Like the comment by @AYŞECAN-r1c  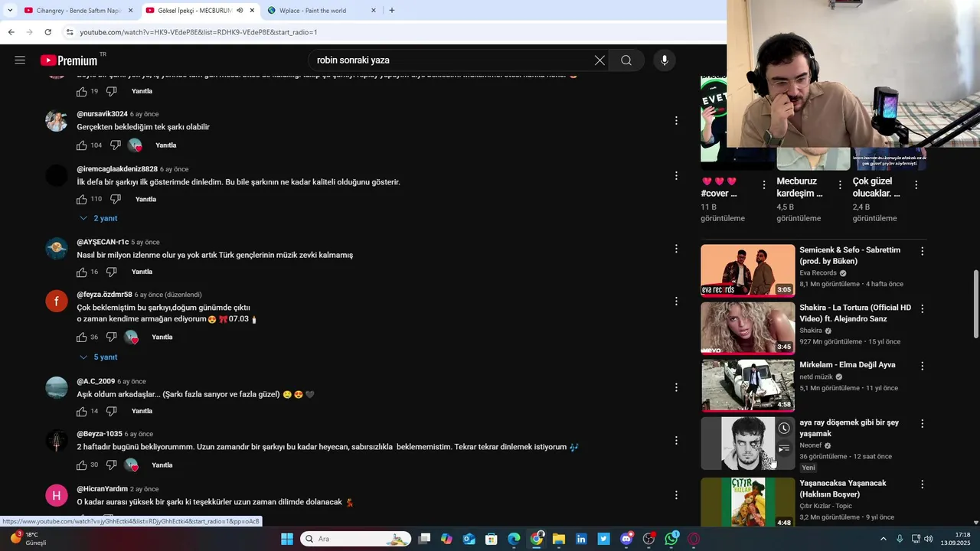(82, 272)
